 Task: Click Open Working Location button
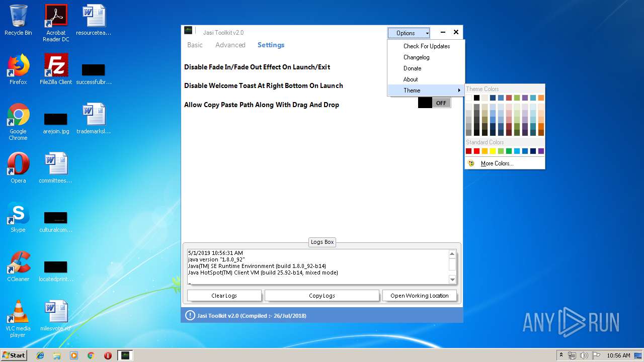pyautogui.click(x=420, y=296)
